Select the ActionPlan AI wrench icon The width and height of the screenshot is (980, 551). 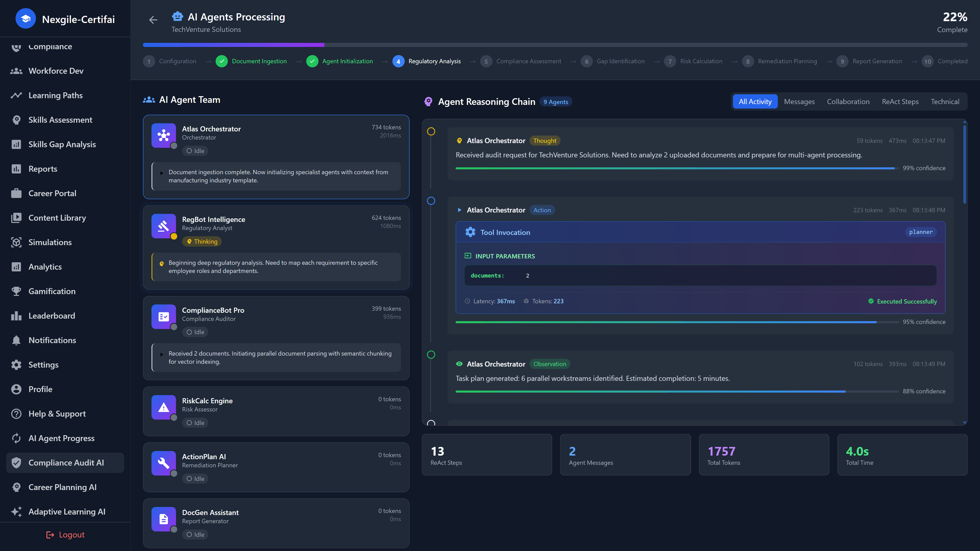point(163,463)
